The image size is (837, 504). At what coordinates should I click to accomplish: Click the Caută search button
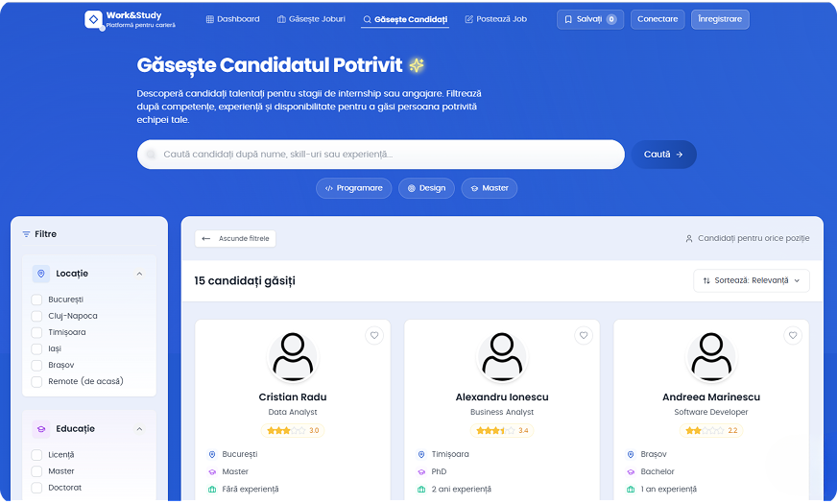click(x=663, y=155)
